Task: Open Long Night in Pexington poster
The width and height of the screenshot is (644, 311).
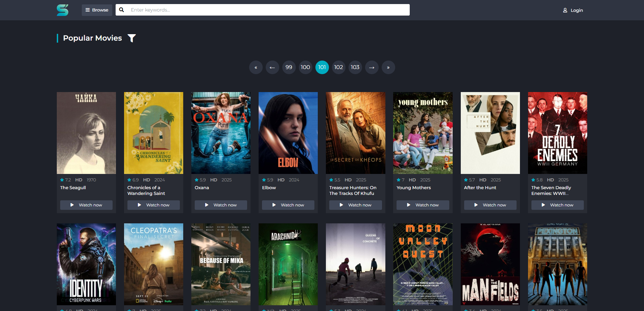Action: click(557, 264)
